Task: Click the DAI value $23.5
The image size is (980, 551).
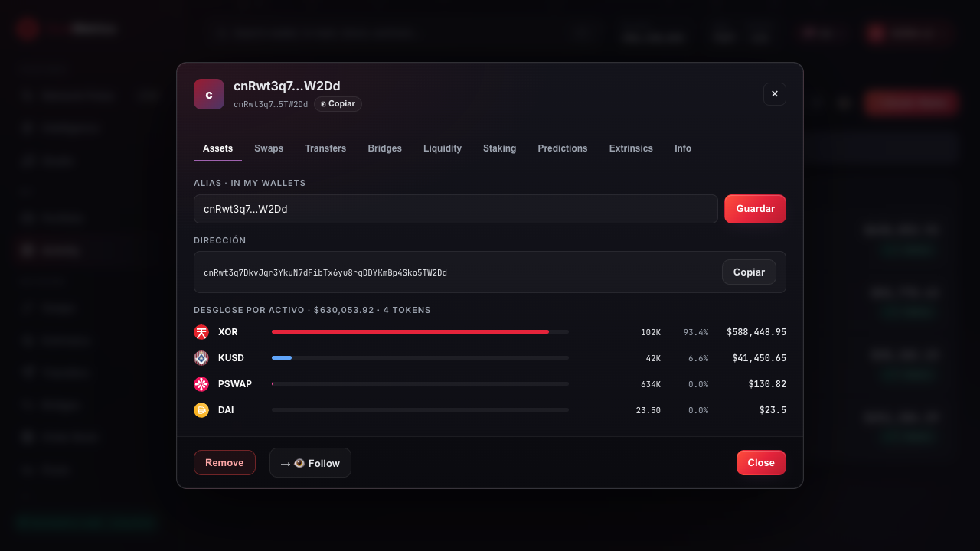Action: (x=773, y=410)
